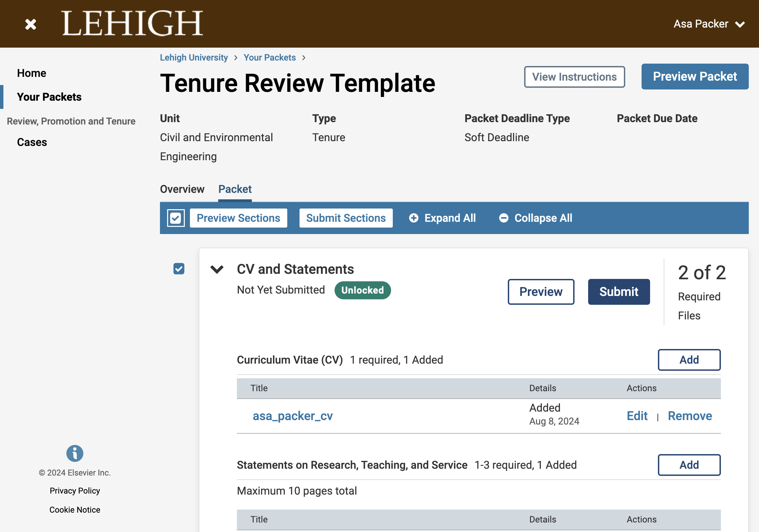Open View Instructions
This screenshot has width=759, height=532.
(575, 77)
